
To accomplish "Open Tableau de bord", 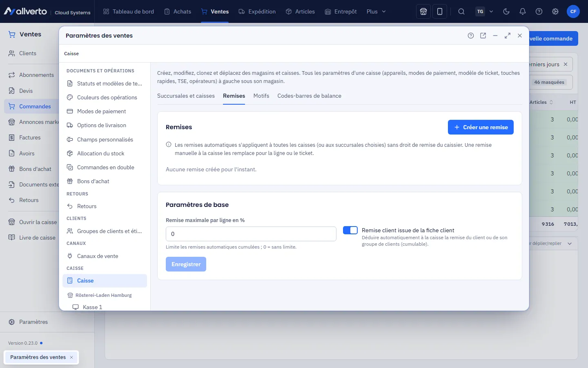I will coord(129,11).
